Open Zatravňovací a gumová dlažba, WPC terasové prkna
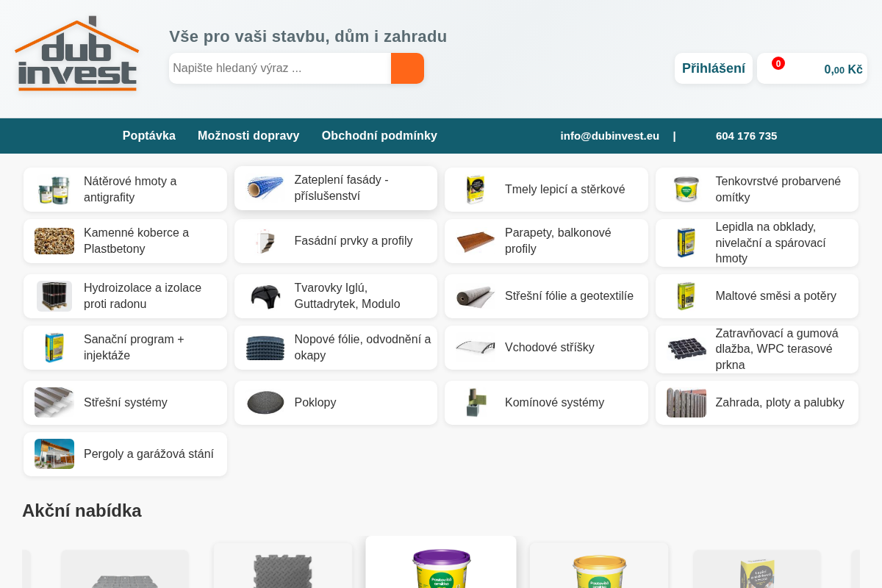 757,349
